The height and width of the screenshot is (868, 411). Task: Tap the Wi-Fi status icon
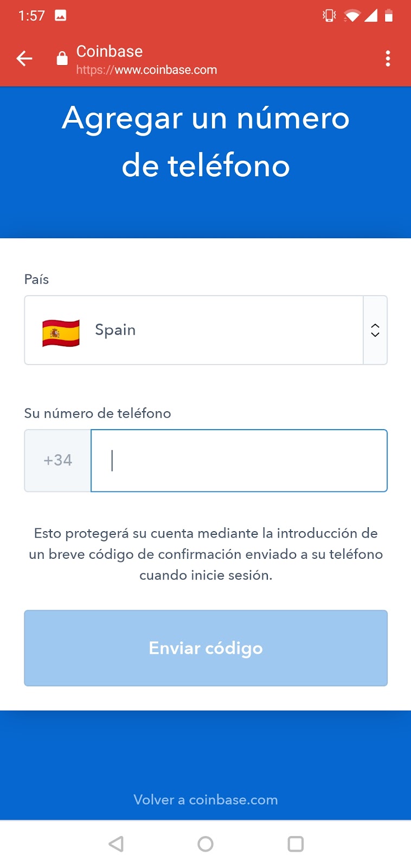click(x=352, y=15)
